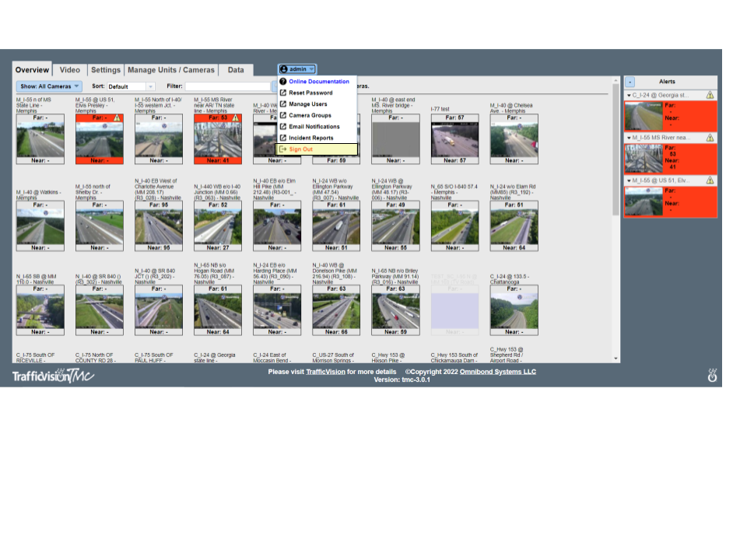747x560 pixels.
Task: Open N_I-24 WB w/o Ellington Parkway thumbnail
Action: (336, 226)
